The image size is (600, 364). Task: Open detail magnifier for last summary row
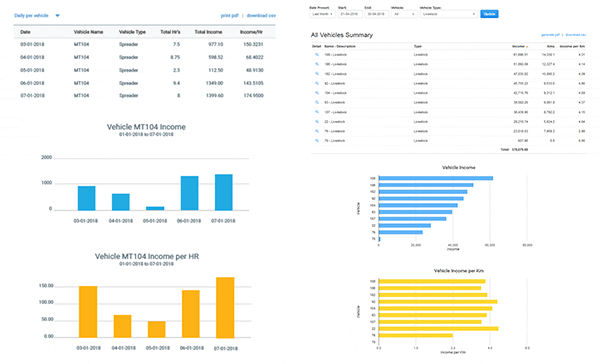coord(317,141)
